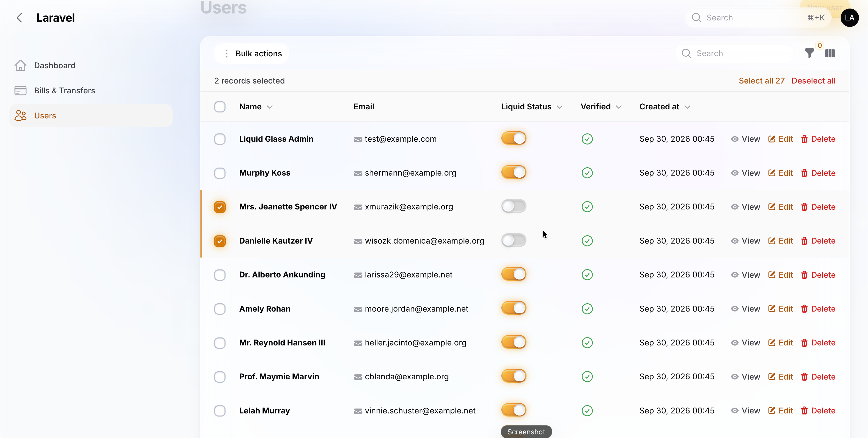Click the Dashboard home icon
The width and height of the screenshot is (868, 438).
pyautogui.click(x=21, y=65)
